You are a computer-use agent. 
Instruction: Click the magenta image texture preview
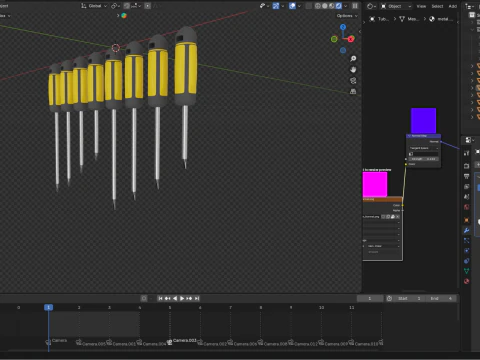[375, 184]
